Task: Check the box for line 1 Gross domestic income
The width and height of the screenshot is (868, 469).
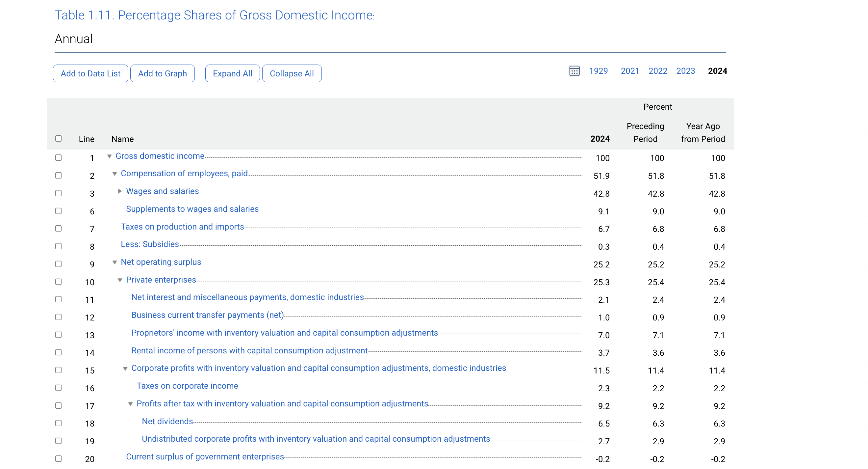Action: (59, 158)
